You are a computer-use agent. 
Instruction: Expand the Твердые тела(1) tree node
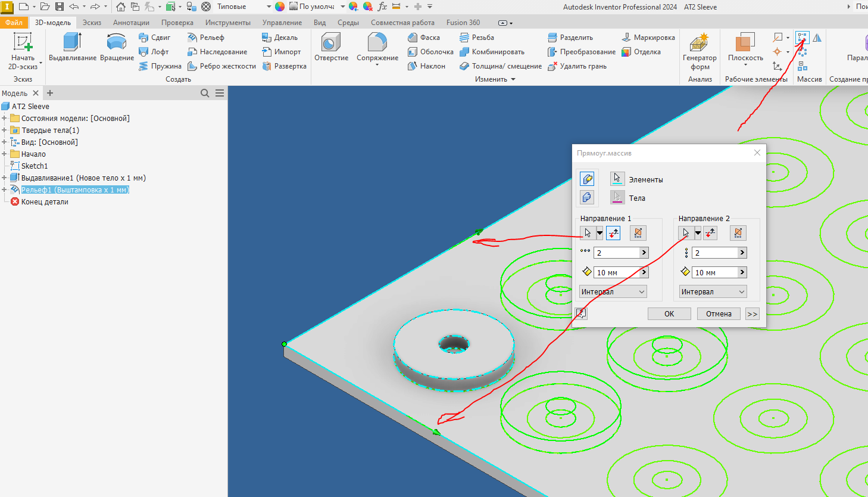[5, 130]
